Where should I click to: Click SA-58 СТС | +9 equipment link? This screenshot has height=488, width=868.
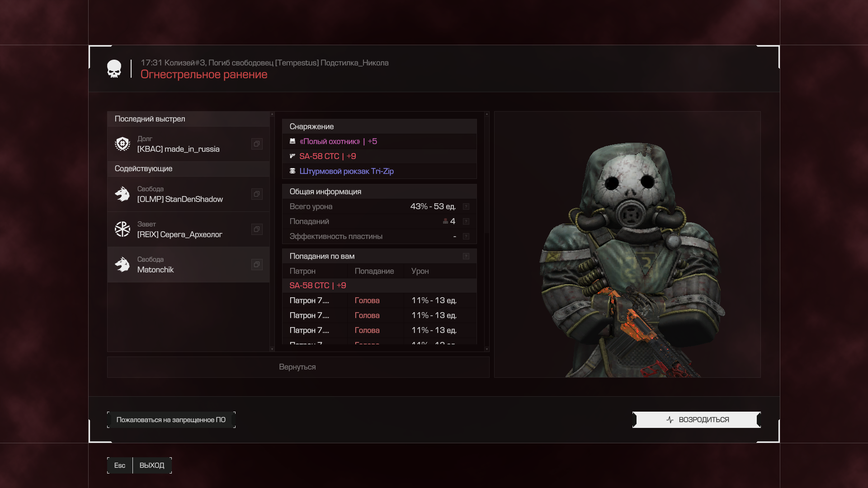click(328, 156)
